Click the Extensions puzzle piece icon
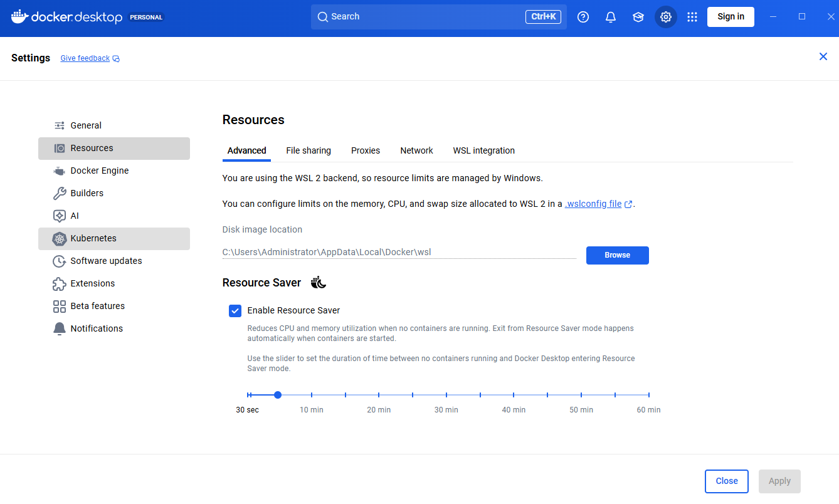This screenshot has width=839, height=504. (60, 283)
